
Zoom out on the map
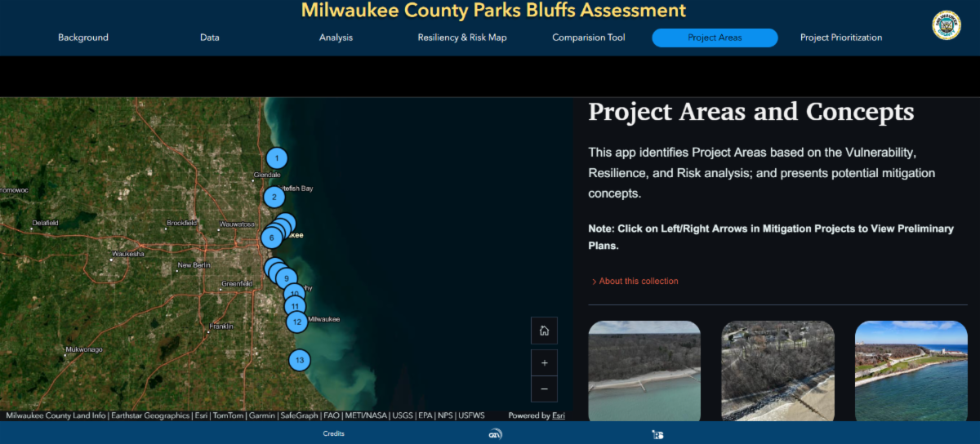[544, 389]
